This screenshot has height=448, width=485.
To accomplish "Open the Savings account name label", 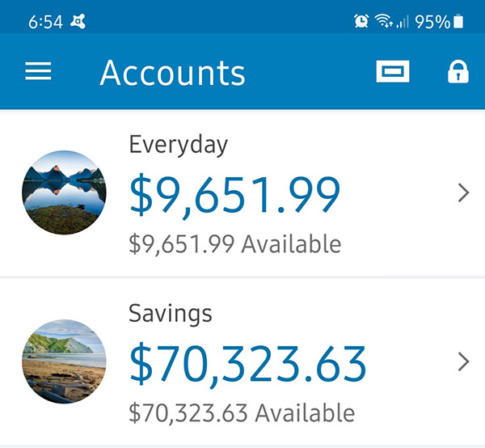I will click(x=170, y=314).
